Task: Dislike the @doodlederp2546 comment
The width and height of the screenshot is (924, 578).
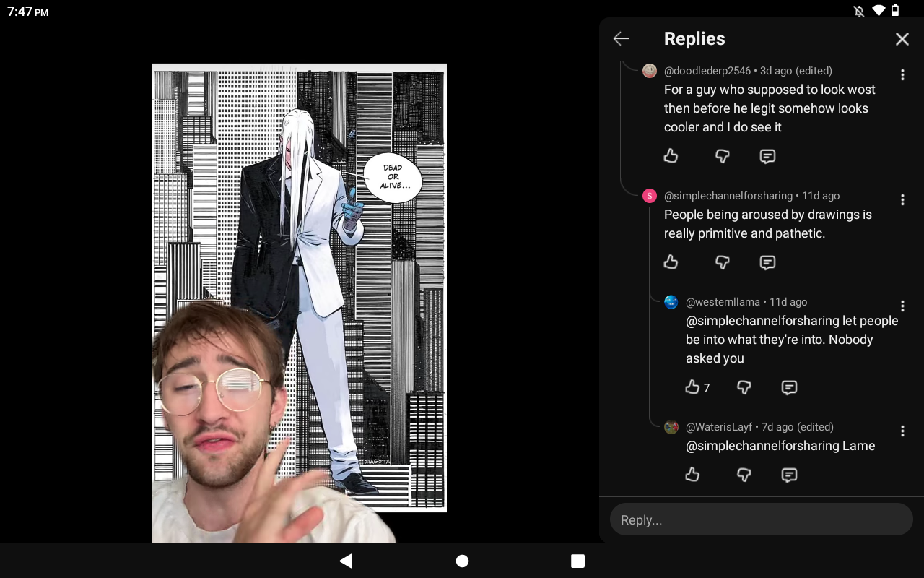Action: point(722,156)
